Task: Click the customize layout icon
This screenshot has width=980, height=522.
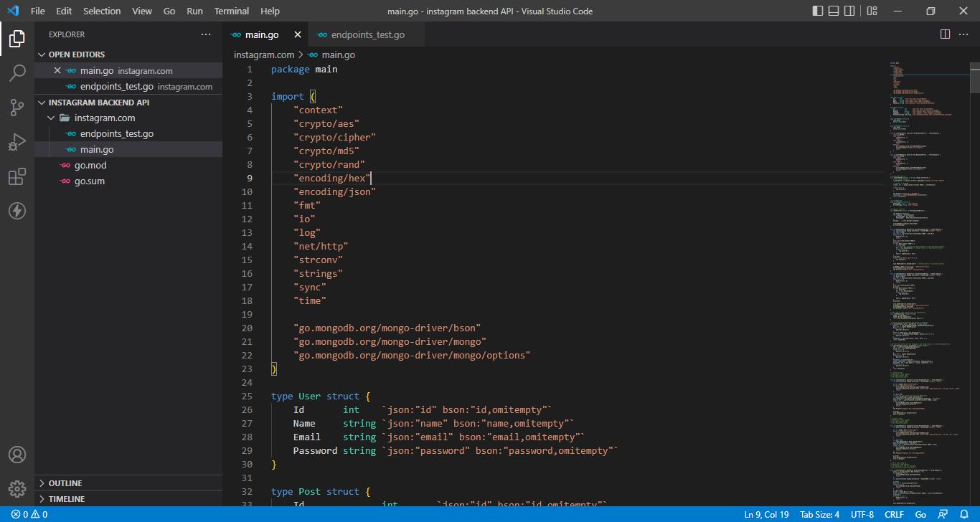Action: (872, 11)
